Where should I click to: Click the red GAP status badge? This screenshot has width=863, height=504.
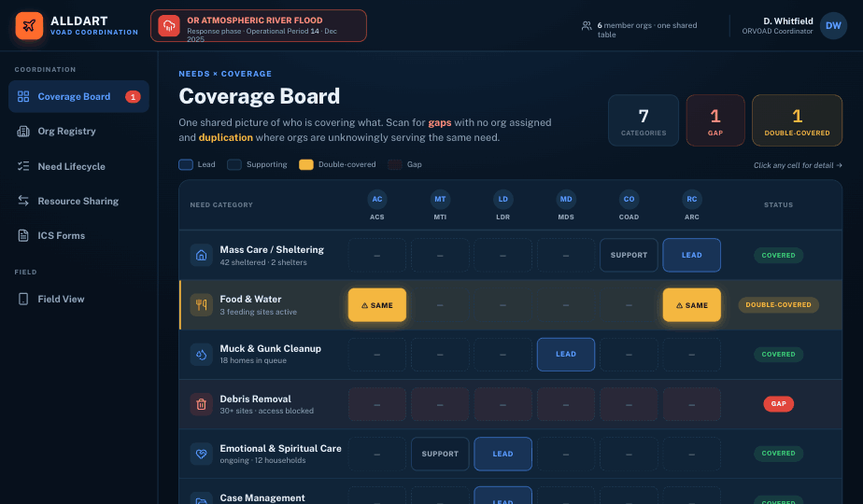point(778,404)
